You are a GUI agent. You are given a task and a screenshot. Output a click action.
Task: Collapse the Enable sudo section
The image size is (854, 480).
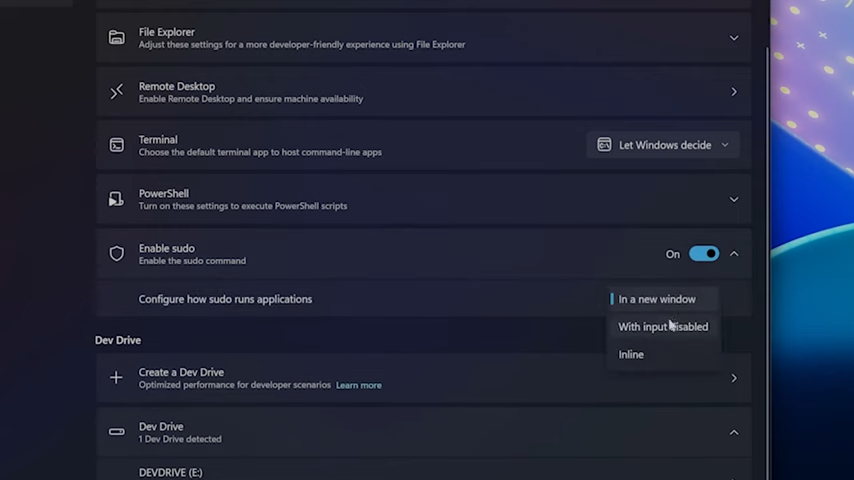(x=733, y=254)
